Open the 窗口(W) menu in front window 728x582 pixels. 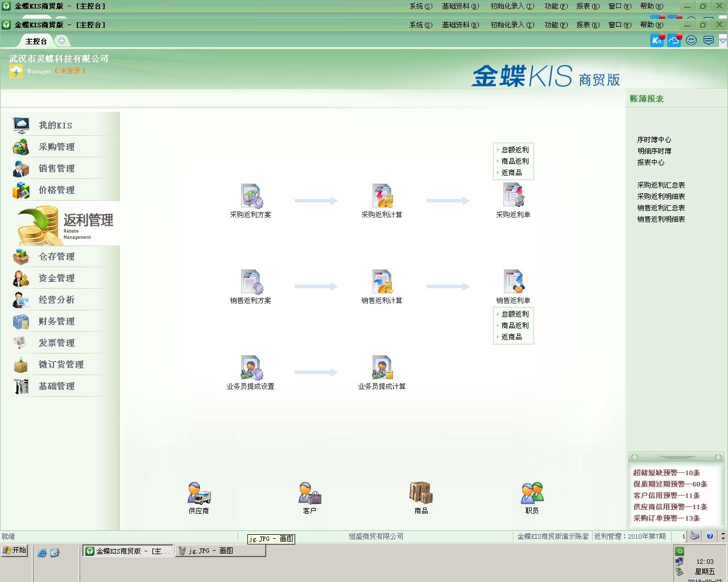click(619, 25)
